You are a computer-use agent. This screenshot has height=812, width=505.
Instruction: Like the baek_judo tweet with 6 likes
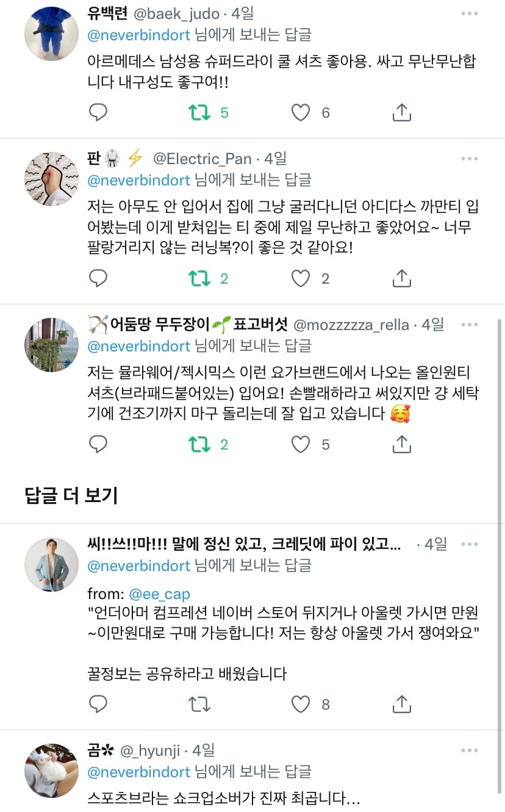(301, 112)
